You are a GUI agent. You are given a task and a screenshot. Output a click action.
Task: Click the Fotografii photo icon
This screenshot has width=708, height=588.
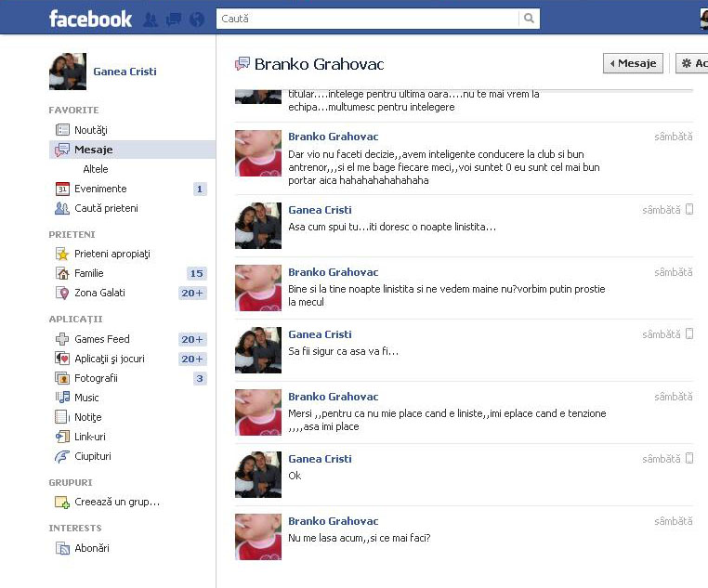click(x=62, y=378)
